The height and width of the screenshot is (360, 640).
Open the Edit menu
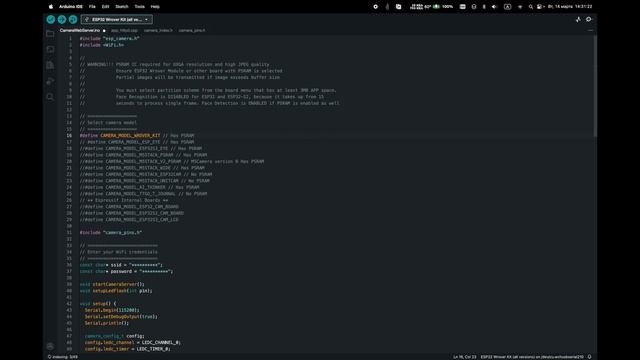pos(105,7)
